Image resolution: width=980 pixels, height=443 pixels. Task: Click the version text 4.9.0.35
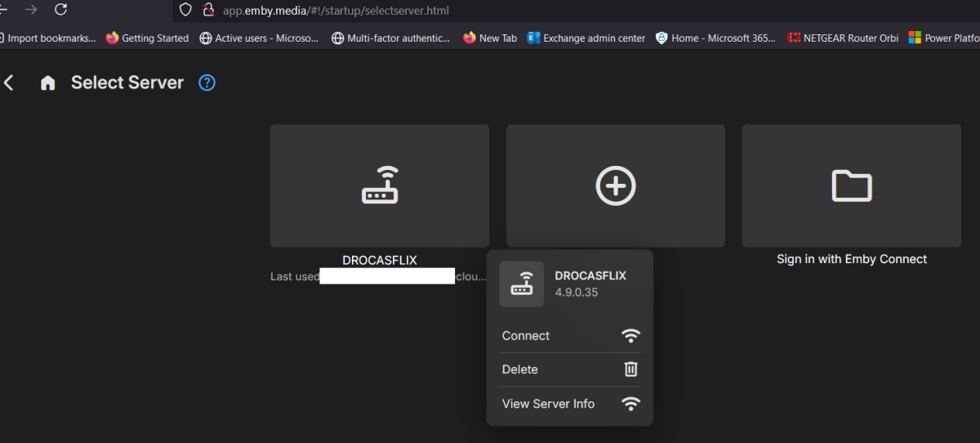pos(577,292)
